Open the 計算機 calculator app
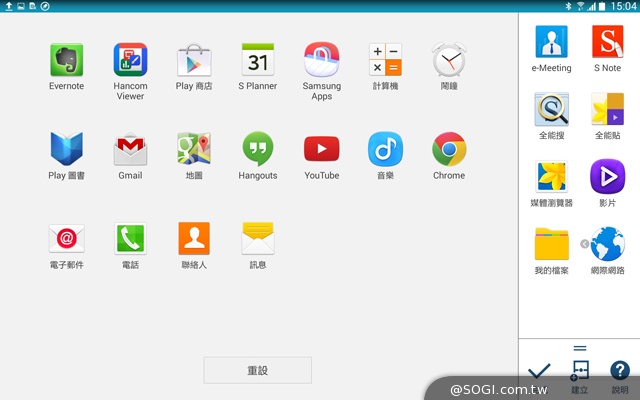The height and width of the screenshot is (400, 640). pyautogui.click(x=385, y=60)
